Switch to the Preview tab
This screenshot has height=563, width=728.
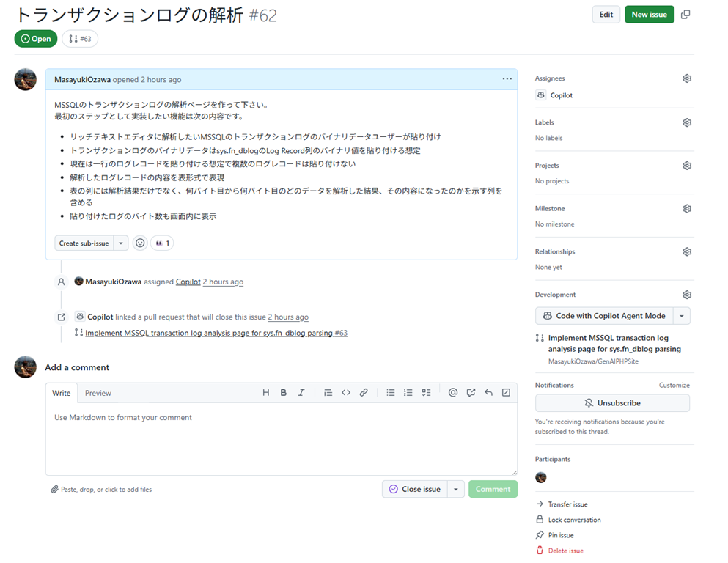coord(98,393)
